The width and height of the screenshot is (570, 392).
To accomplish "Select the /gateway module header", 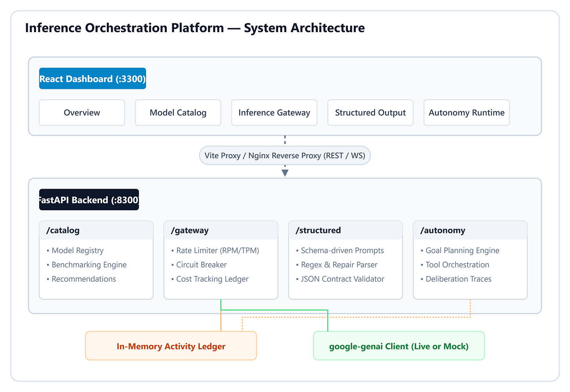I will (x=221, y=230).
